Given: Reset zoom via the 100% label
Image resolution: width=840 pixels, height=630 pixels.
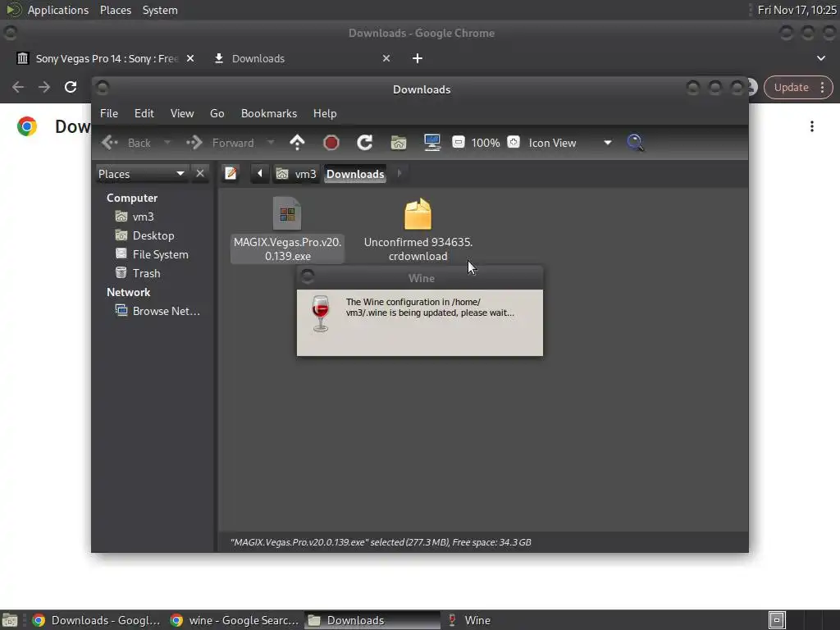Looking at the screenshot, I should (x=486, y=143).
